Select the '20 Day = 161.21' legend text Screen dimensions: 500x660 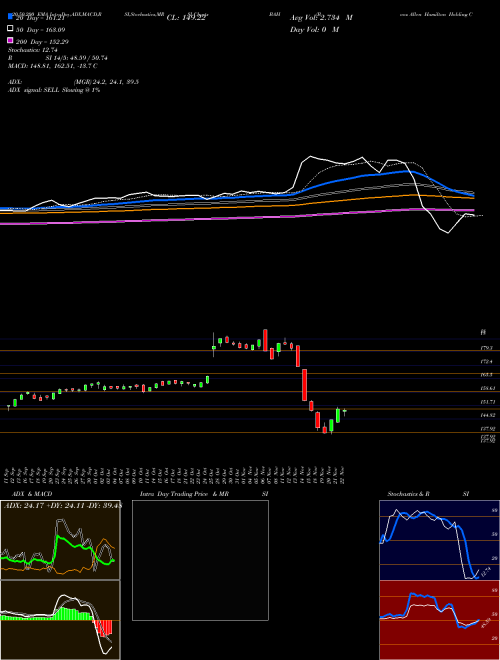pos(41,18)
